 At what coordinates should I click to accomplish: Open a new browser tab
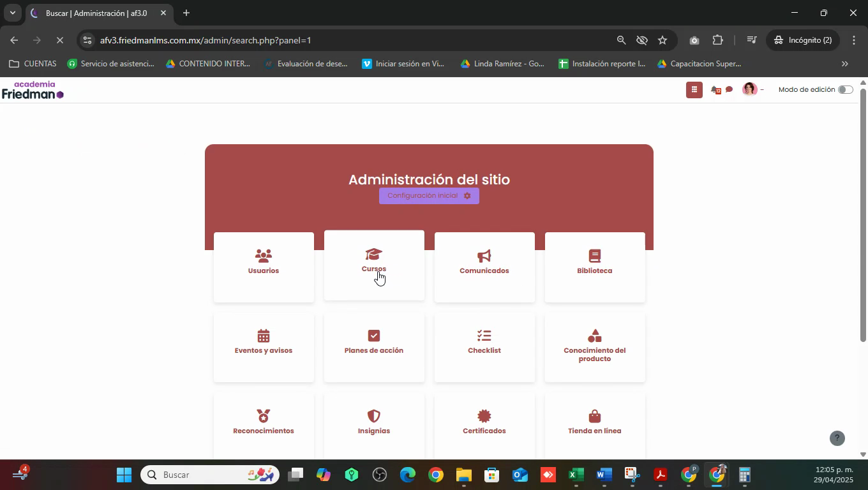tap(186, 13)
